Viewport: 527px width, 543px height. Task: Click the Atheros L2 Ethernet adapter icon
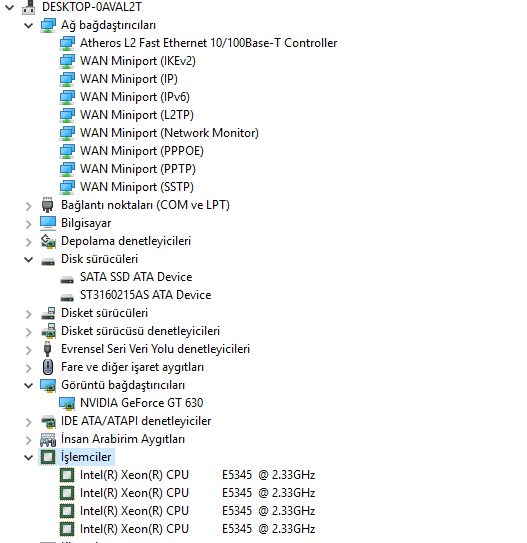(67, 43)
